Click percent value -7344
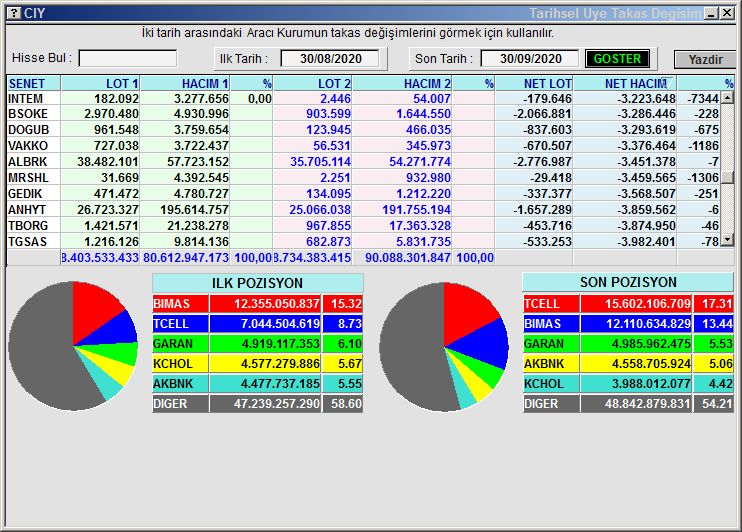The width and height of the screenshot is (742, 532). point(703,98)
